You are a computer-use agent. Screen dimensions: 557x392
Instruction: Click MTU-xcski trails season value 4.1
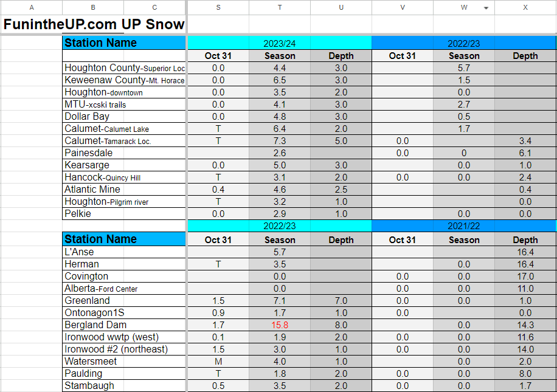[x=280, y=105]
